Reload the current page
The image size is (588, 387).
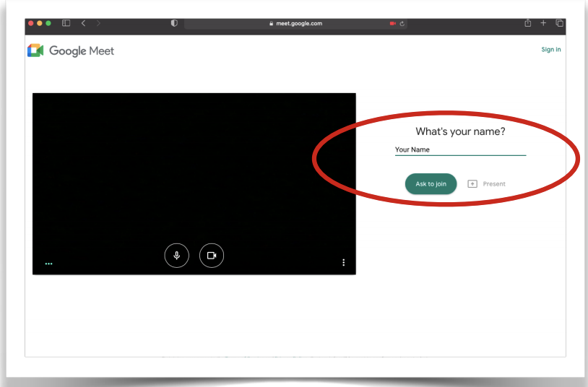[402, 23]
